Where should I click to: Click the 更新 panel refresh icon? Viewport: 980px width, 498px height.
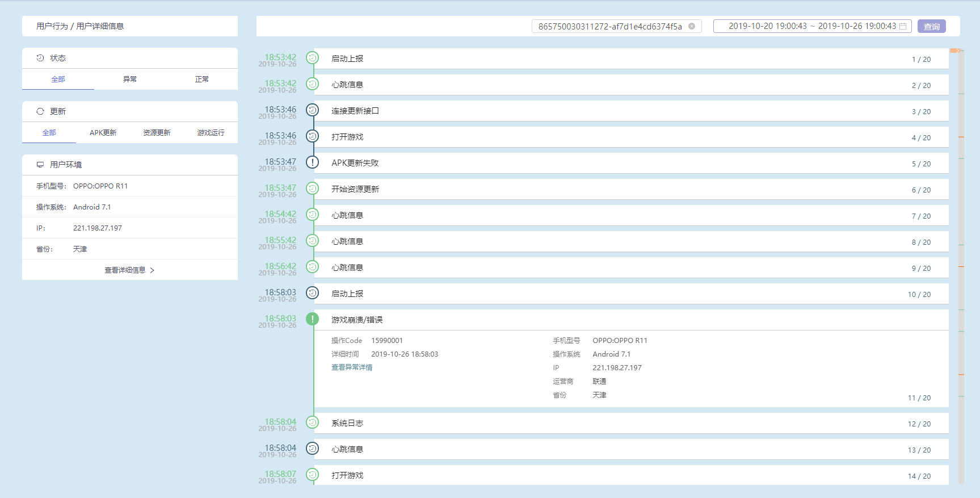point(40,111)
